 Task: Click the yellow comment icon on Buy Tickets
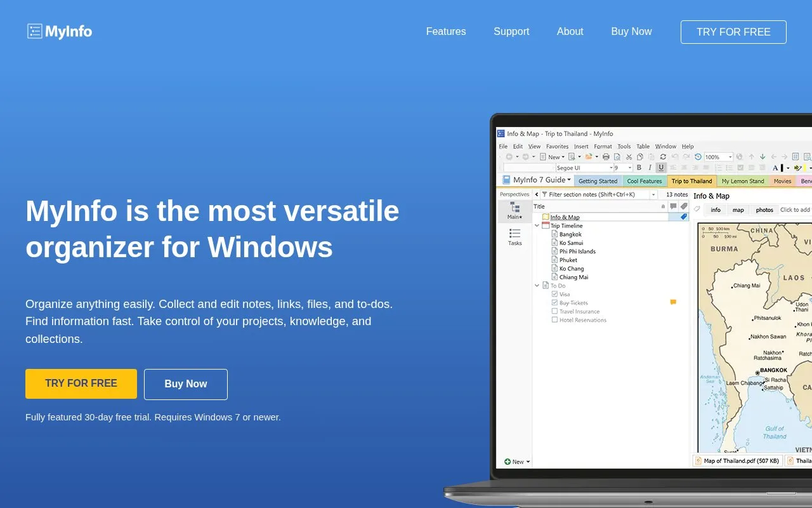tap(673, 302)
